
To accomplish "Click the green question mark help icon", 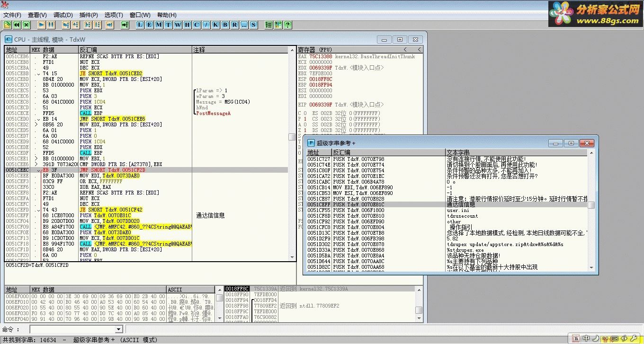I will coord(288,25).
